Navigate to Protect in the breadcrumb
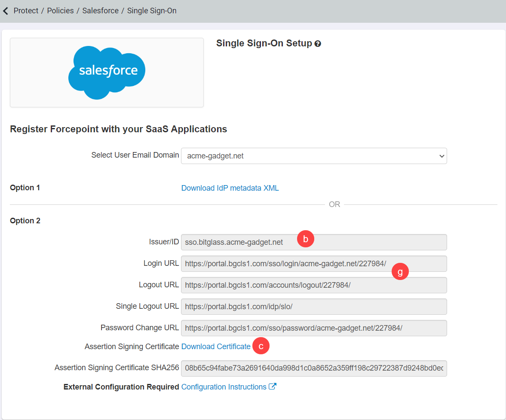 pyautogui.click(x=26, y=11)
